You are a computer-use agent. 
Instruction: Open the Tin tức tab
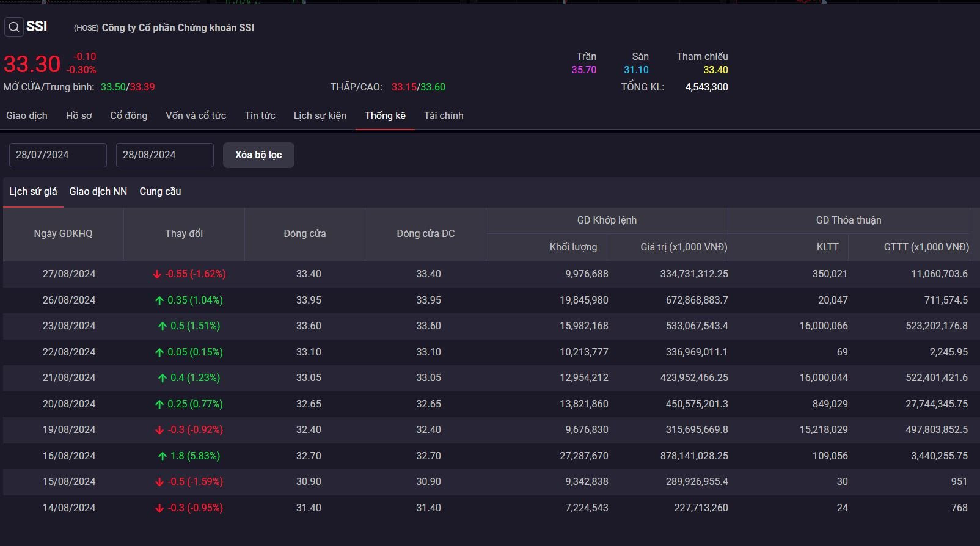[260, 115]
